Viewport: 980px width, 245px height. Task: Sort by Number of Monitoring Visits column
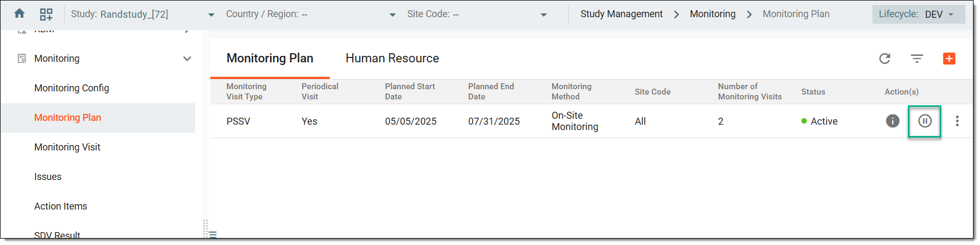(750, 91)
